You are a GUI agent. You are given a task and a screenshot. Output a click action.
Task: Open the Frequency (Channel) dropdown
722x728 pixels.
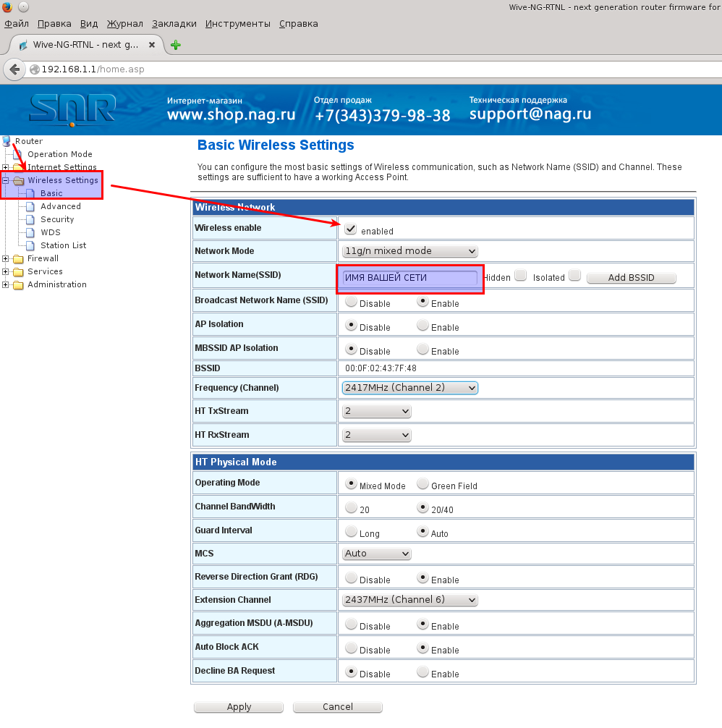pos(409,388)
